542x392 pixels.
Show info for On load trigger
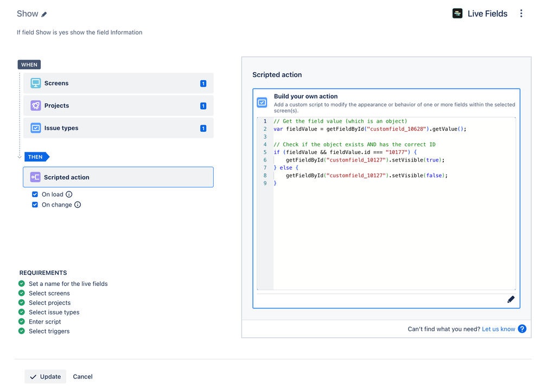pyautogui.click(x=69, y=195)
